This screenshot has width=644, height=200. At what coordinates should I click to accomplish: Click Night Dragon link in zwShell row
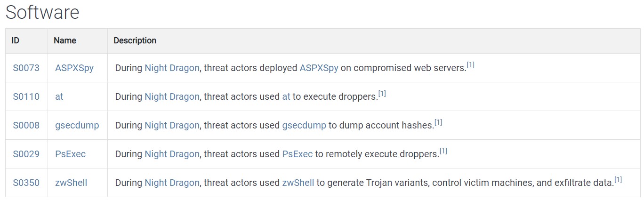(172, 183)
